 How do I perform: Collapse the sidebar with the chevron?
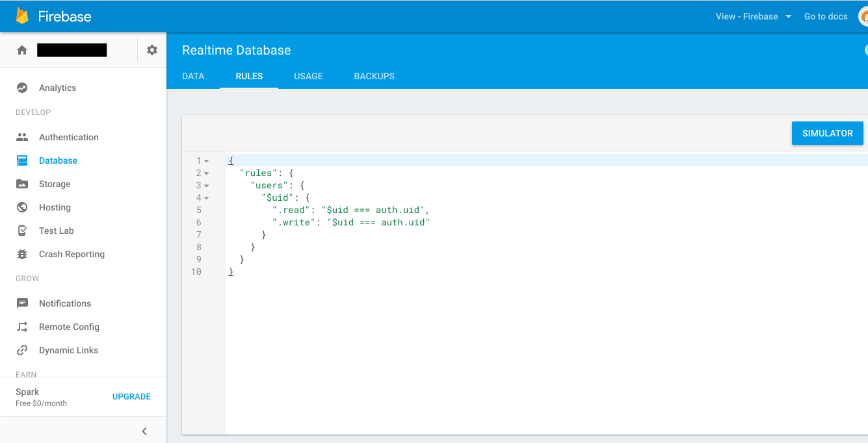144,431
